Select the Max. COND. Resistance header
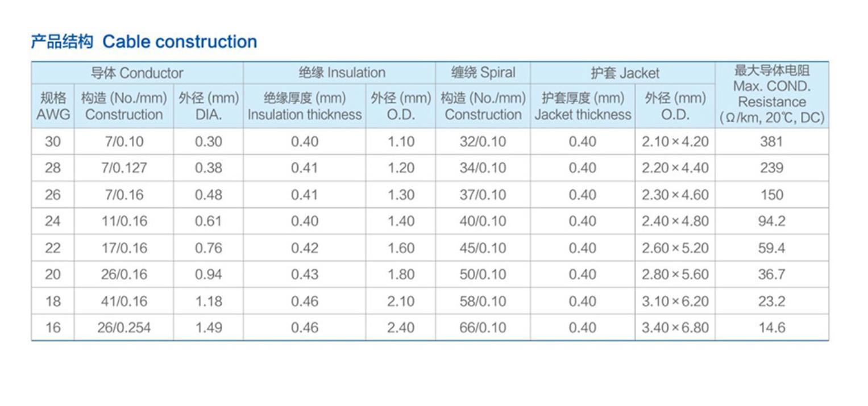 tap(771, 94)
